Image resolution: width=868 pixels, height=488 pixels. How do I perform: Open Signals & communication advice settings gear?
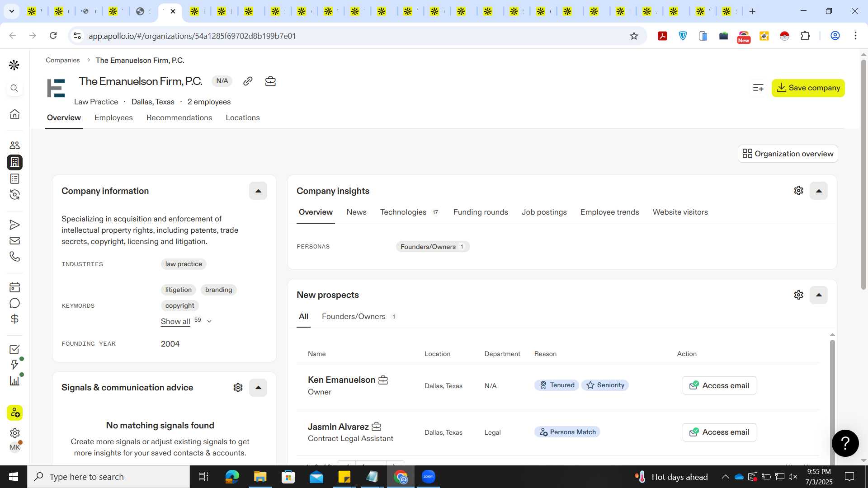(x=238, y=388)
